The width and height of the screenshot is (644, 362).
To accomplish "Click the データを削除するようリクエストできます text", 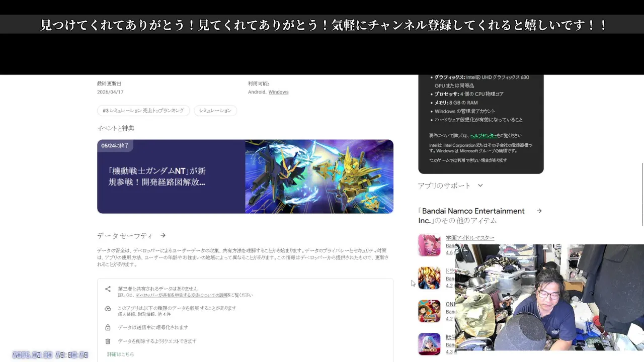I will click(157, 341).
